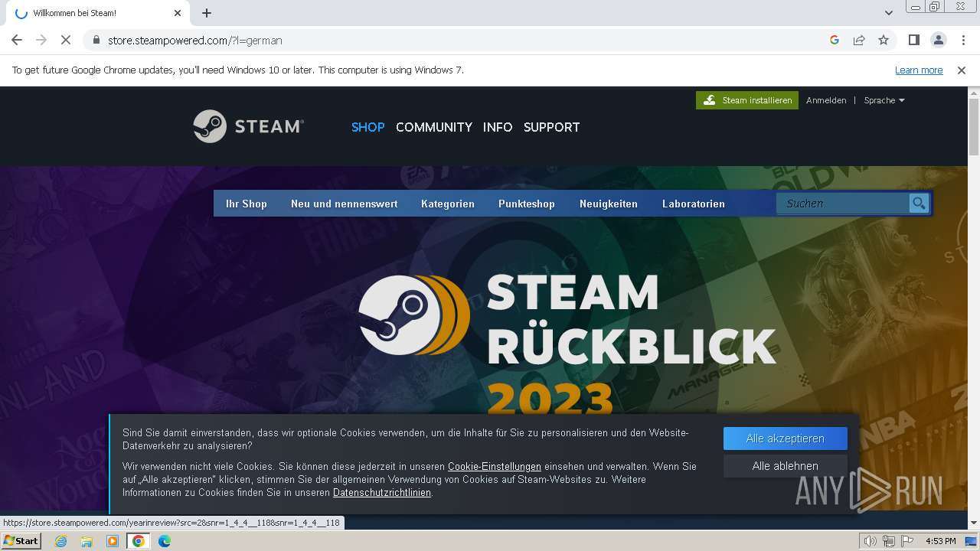Open File Explorer from taskbar
The height and width of the screenshot is (551, 980).
(x=87, y=541)
